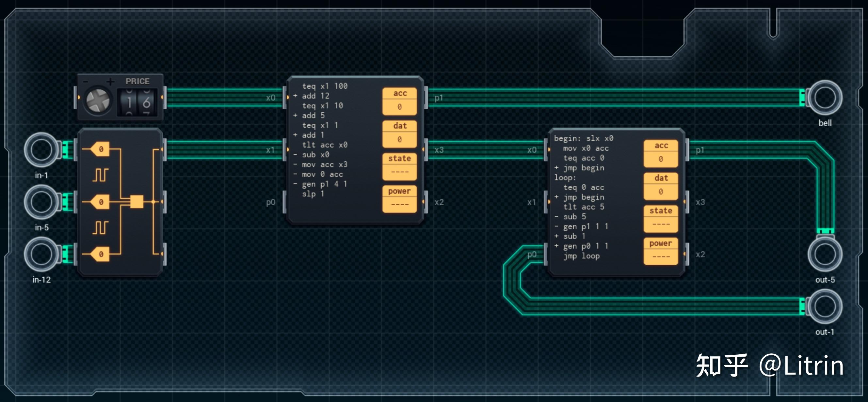The height and width of the screenshot is (402, 868).
Task: Click the code line '- mov 0 acc'
Action: pyautogui.click(x=318, y=174)
